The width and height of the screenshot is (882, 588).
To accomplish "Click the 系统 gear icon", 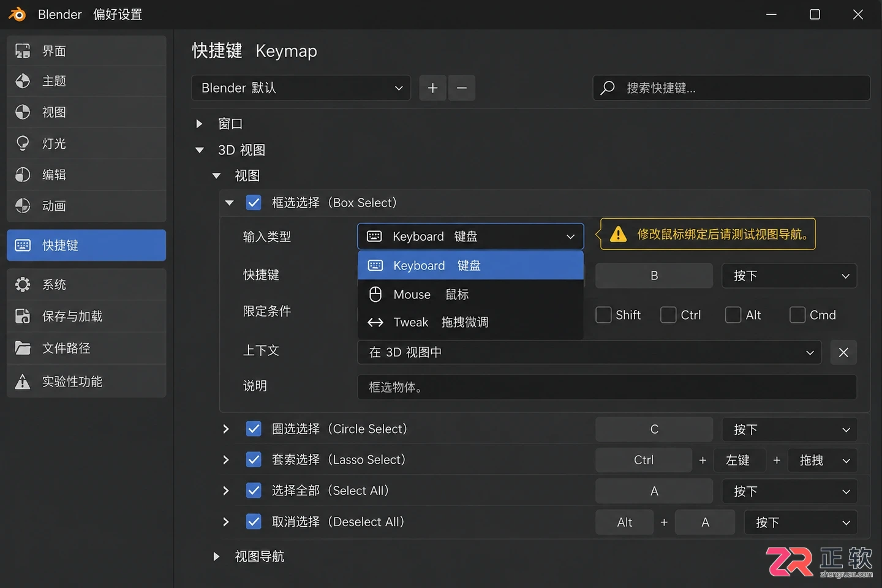I will click(x=23, y=284).
